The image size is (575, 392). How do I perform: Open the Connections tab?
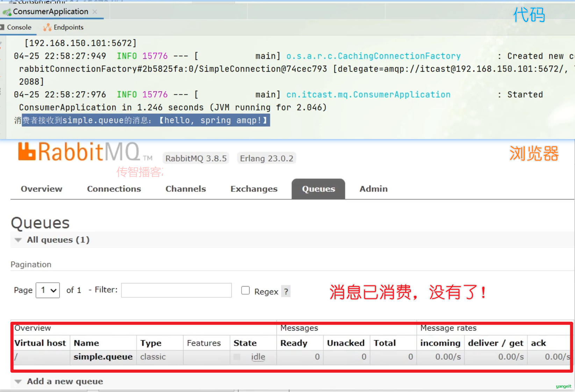[114, 189]
